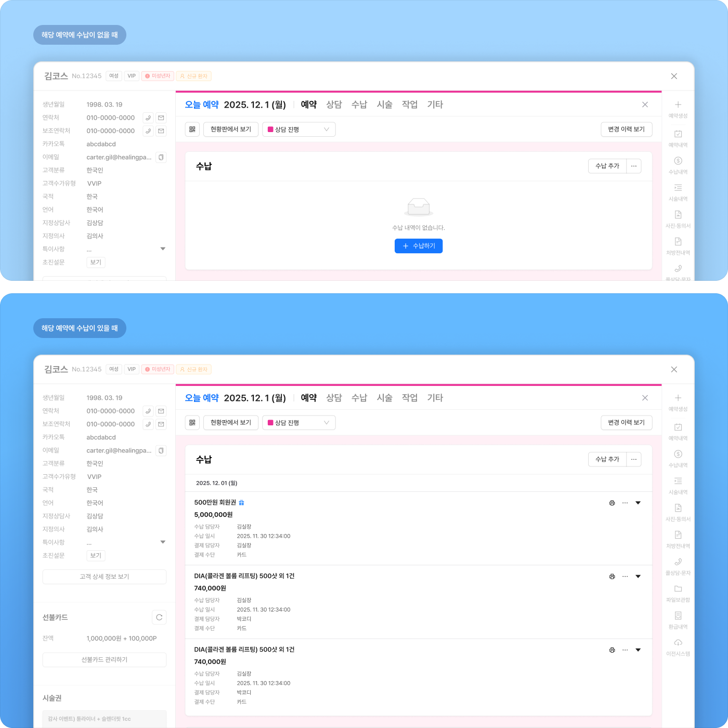Click the 보조연락처 mail icon in lower panel

[161, 424]
